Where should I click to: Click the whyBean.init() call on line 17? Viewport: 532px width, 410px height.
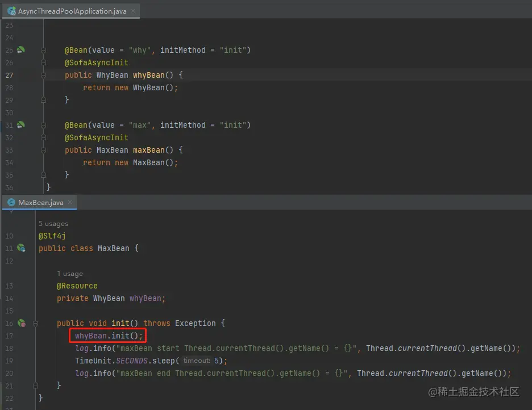[x=107, y=336]
